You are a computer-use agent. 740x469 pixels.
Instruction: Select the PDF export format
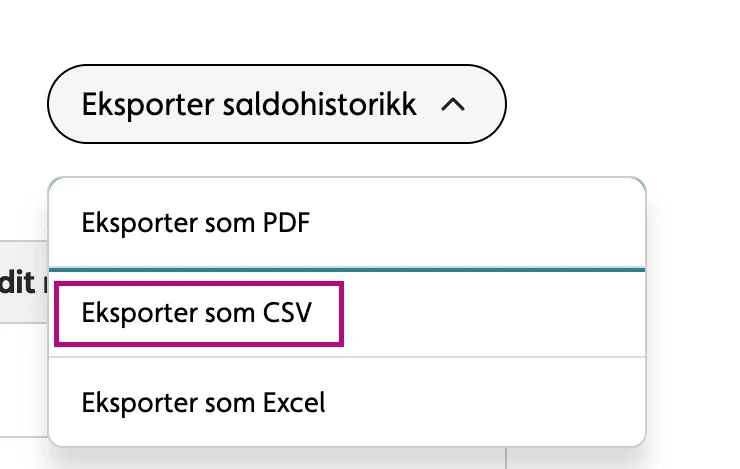click(x=196, y=222)
